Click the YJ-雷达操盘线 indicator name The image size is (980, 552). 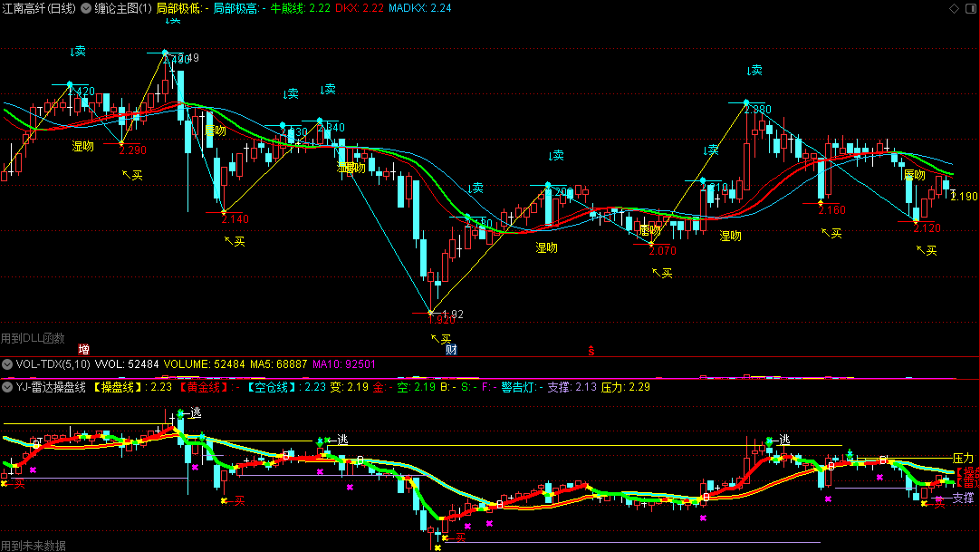(x=51, y=387)
